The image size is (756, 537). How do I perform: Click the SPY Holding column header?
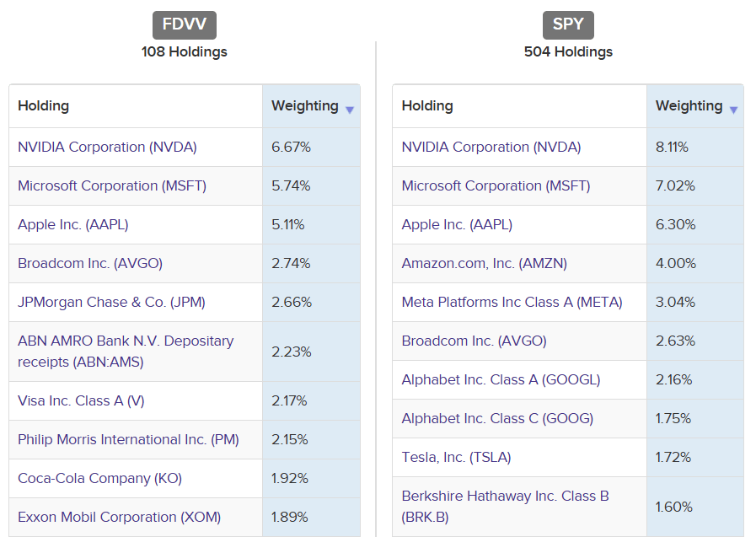pos(427,106)
